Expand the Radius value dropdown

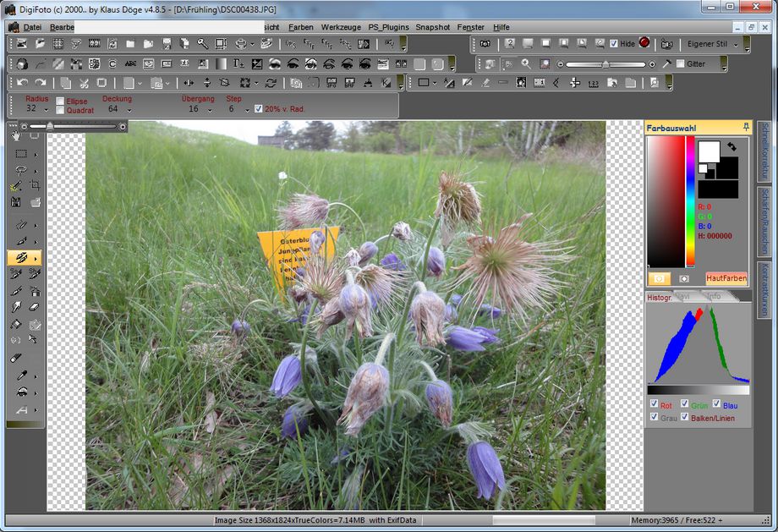[46, 109]
